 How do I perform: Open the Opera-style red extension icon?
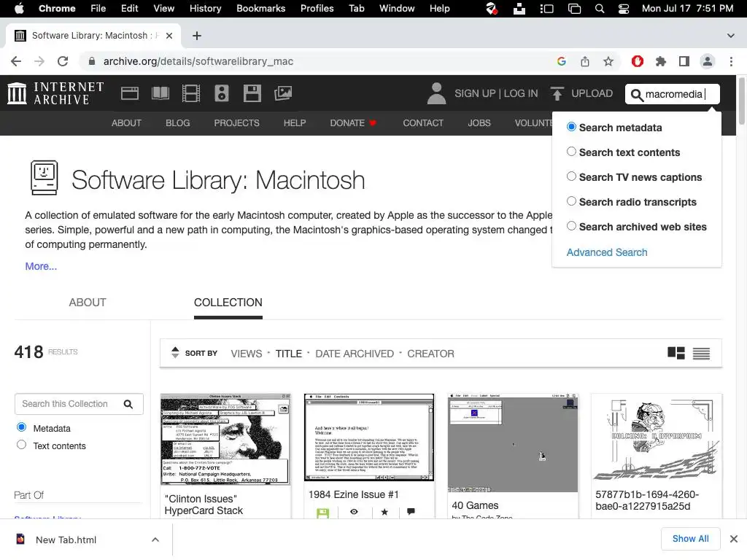click(x=638, y=61)
